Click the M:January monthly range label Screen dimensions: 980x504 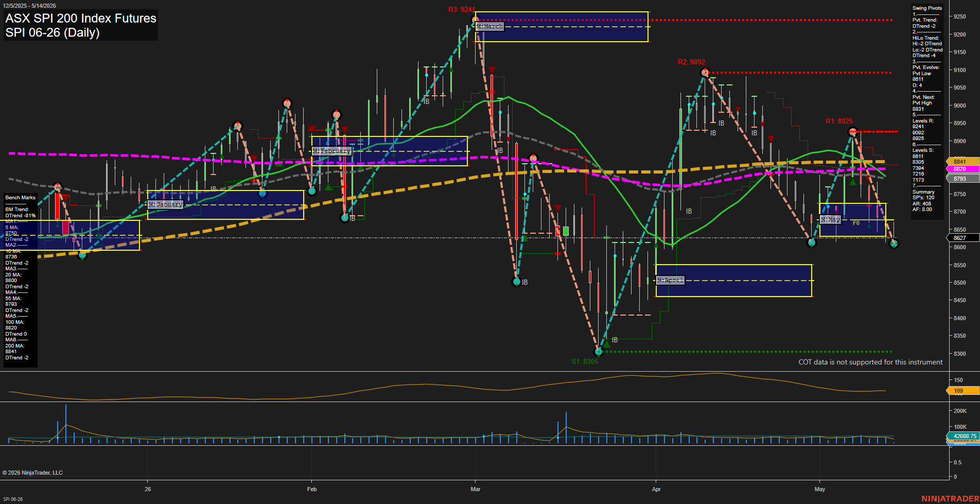(x=165, y=204)
